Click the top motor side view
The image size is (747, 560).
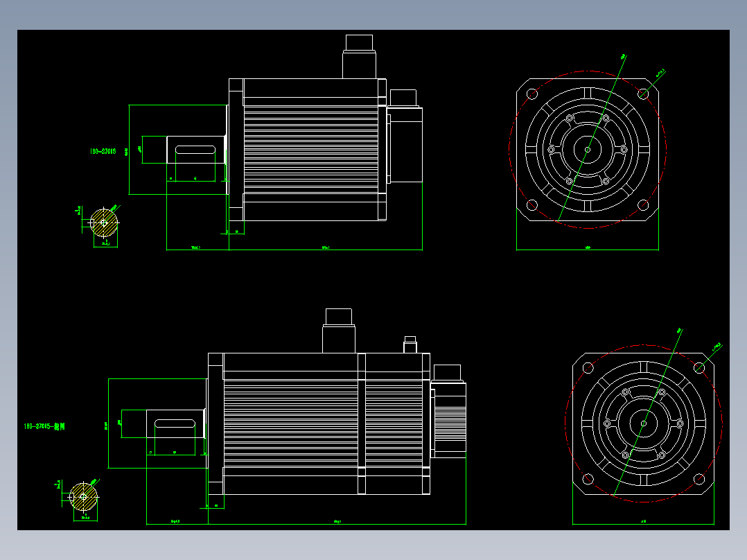pyautogui.click(x=305, y=149)
